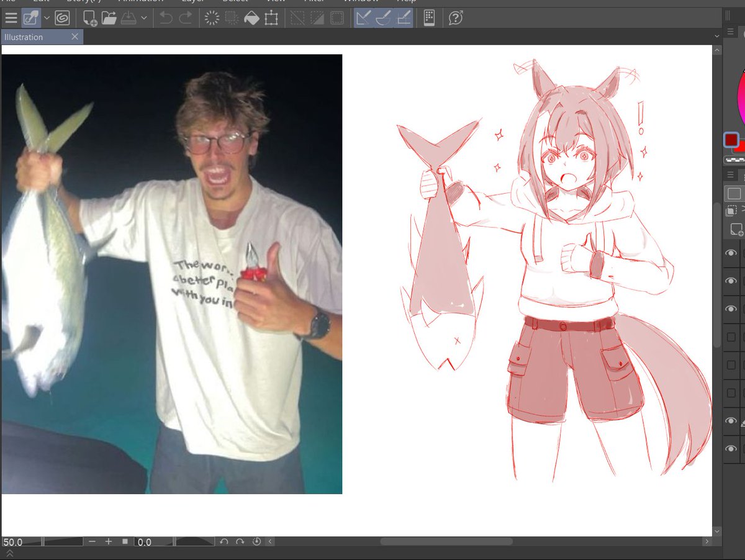Click Clear Outside Selection icon

coord(232,18)
